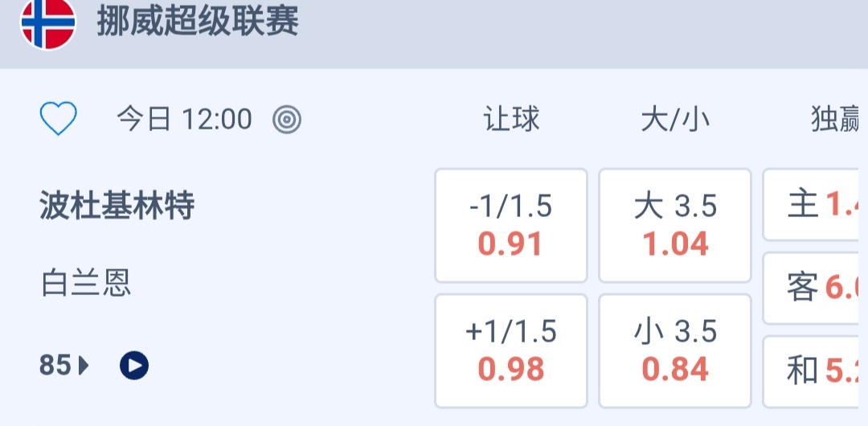The width and height of the screenshot is (868, 426).
Task: Open the live tracker target icon
Action: [x=287, y=120]
